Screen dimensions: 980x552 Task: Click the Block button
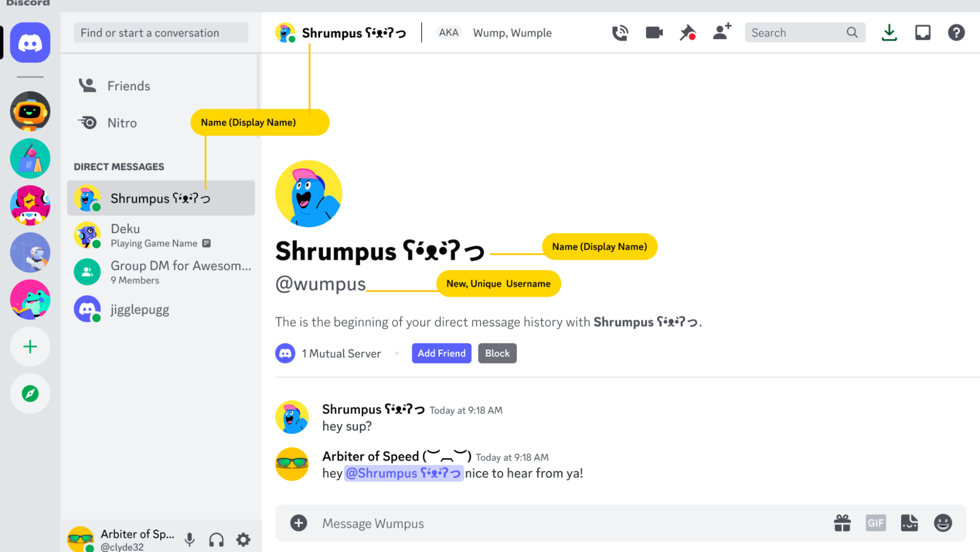(497, 353)
